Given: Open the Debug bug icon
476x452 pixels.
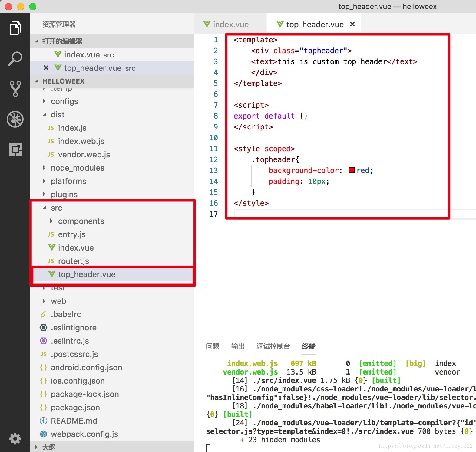Looking at the screenshot, I should coord(15,119).
